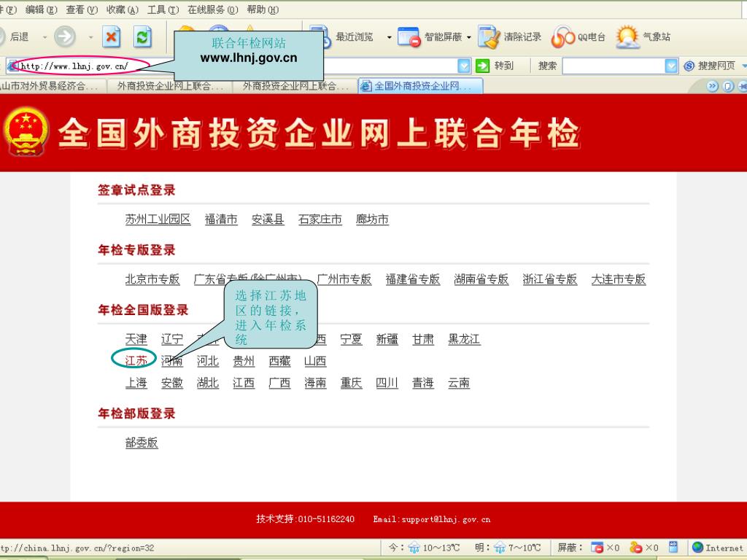Screen dimensions: 747x560
Task: Open the QQ电台 radio icon
Action: (562, 37)
